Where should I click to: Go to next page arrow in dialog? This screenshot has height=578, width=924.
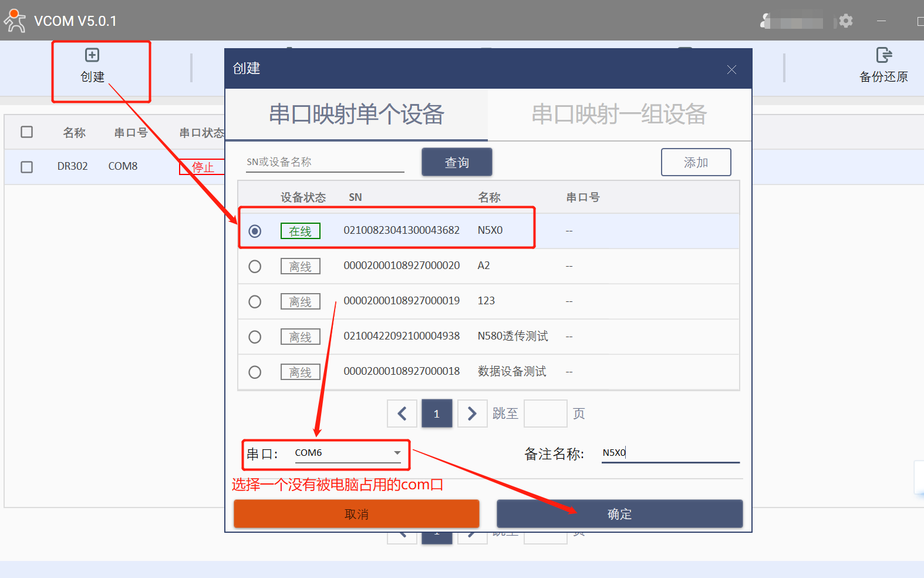[472, 414]
